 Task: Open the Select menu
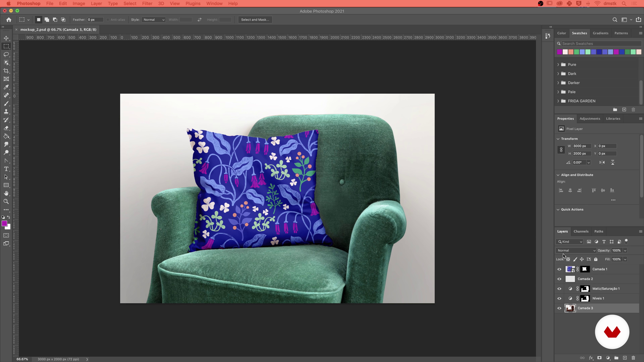tap(130, 4)
